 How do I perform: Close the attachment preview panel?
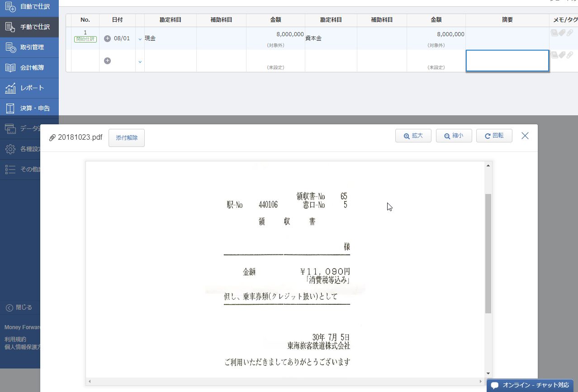[x=525, y=136]
